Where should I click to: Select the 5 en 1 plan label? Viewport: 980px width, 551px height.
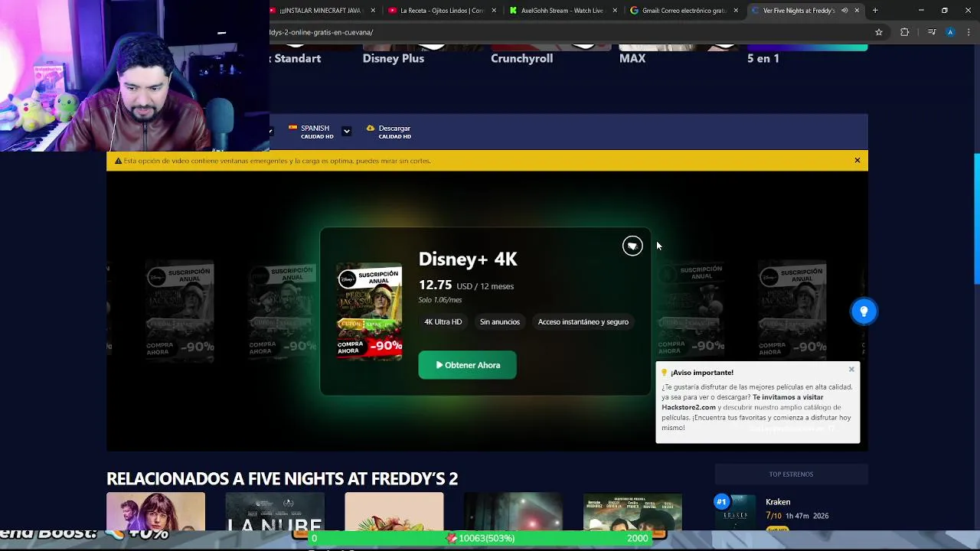point(763,58)
